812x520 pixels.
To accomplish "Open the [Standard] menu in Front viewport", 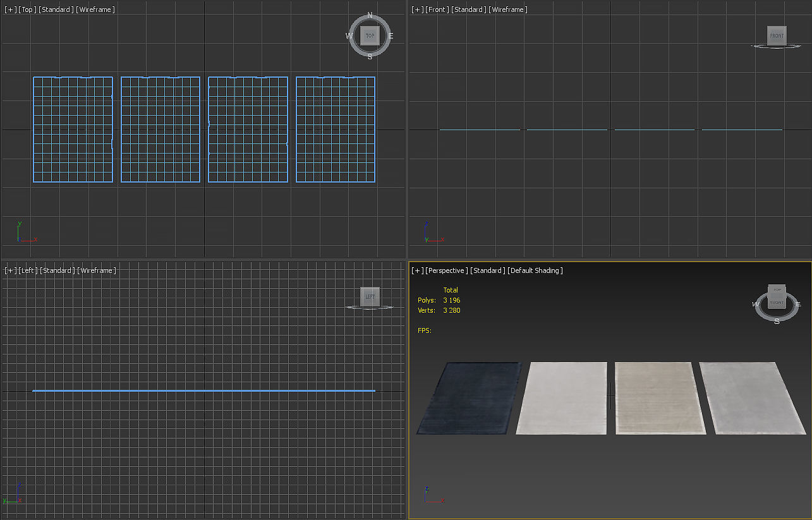I will pyautogui.click(x=469, y=9).
